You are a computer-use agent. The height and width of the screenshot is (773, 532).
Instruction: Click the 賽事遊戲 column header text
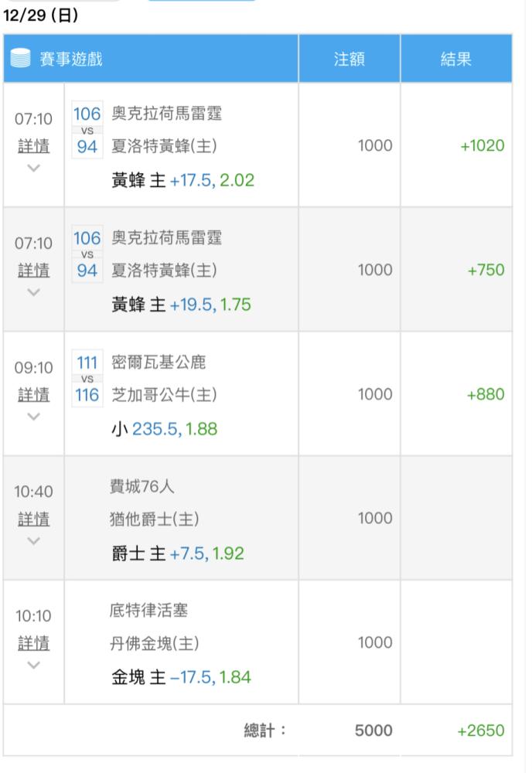pyautogui.click(x=71, y=59)
